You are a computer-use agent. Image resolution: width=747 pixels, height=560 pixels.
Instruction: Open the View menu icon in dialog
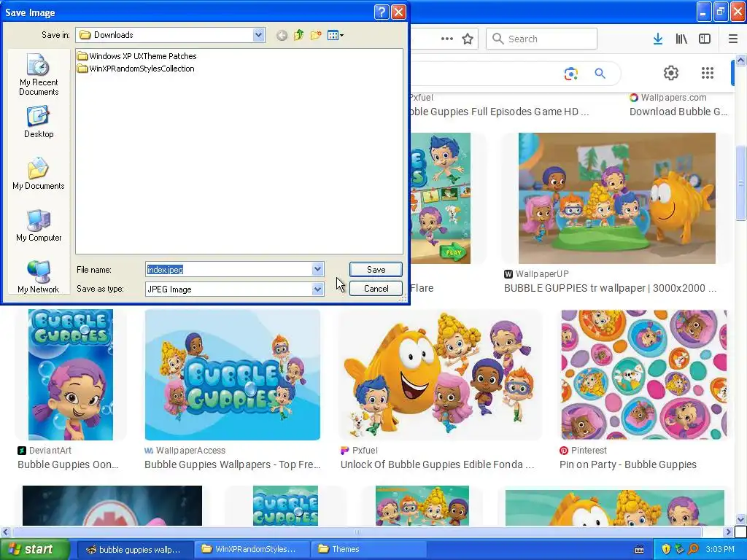tap(336, 35)
